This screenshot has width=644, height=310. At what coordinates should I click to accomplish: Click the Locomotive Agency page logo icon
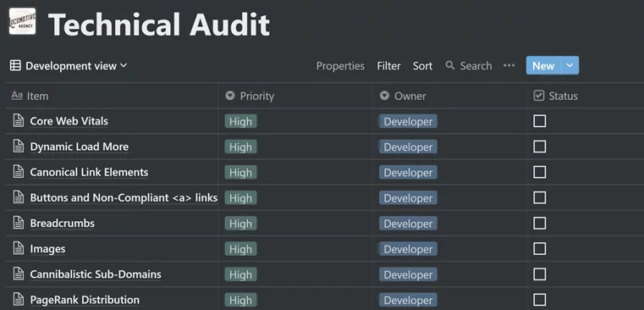pos(22,21)
